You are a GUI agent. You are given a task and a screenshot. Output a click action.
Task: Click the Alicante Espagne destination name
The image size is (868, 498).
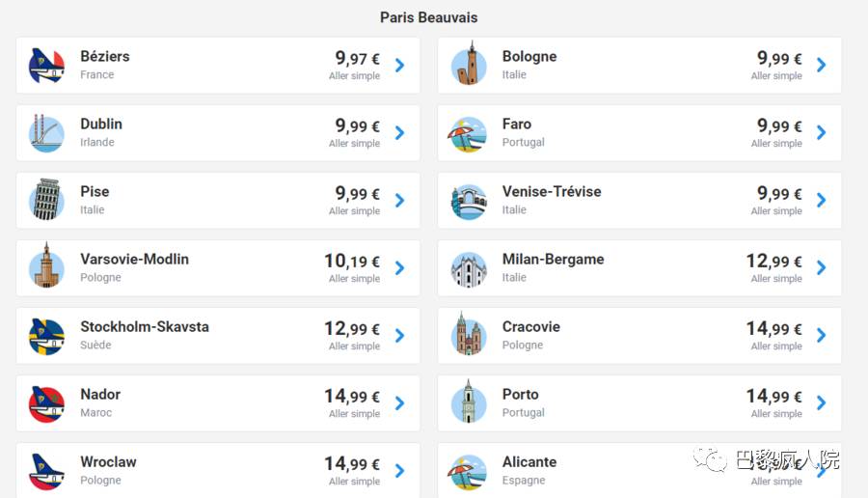pos(529,462)
